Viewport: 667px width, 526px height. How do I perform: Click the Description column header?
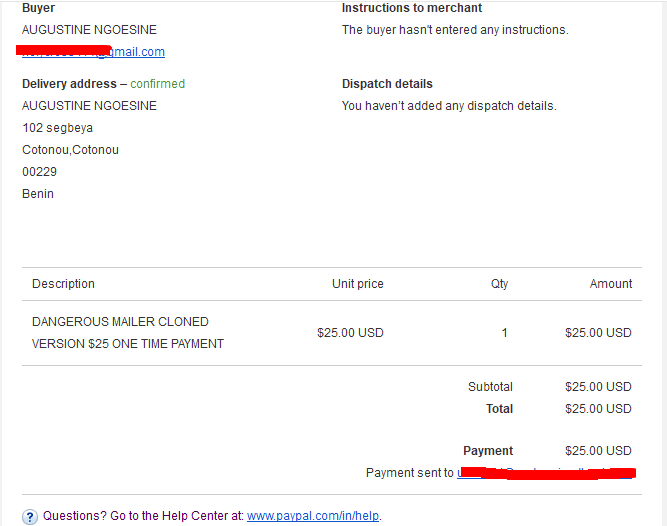pyautogui.click(x=63, y=284)
